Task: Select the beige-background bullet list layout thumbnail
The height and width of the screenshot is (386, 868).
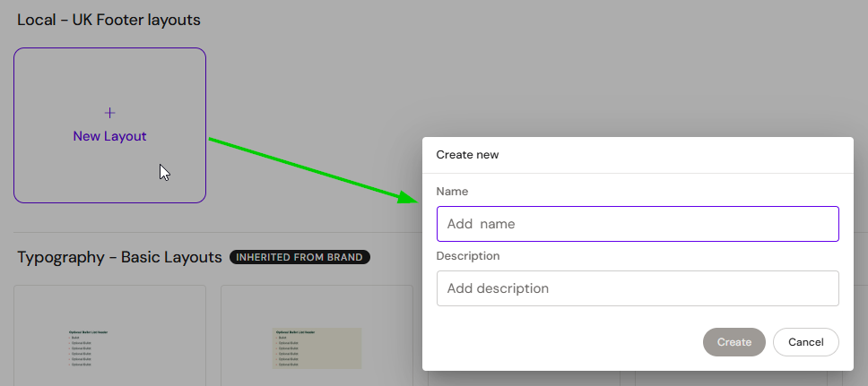Action: [x=317, y=347]
